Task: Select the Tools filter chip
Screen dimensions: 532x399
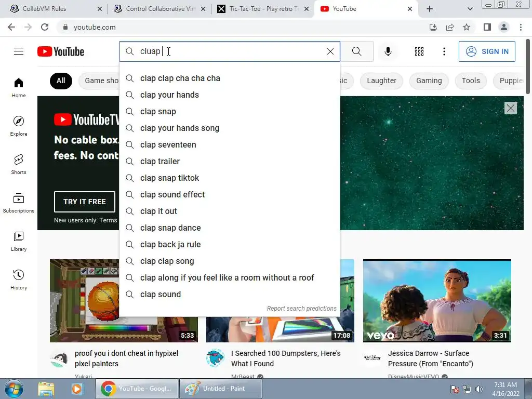Action: pyautogui.click(x=471, y=81)
